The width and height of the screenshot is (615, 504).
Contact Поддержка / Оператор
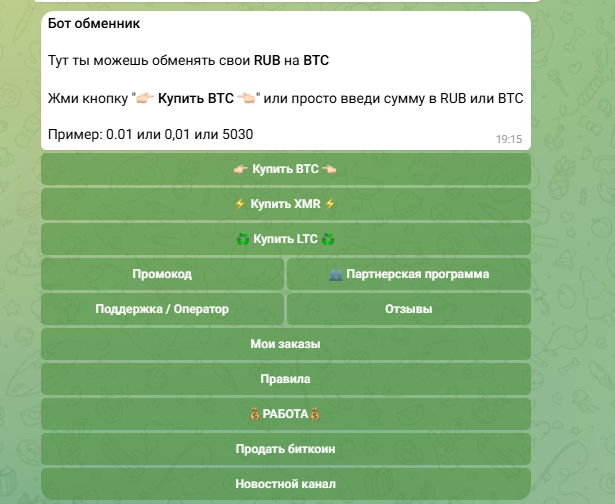pos(162,309)
